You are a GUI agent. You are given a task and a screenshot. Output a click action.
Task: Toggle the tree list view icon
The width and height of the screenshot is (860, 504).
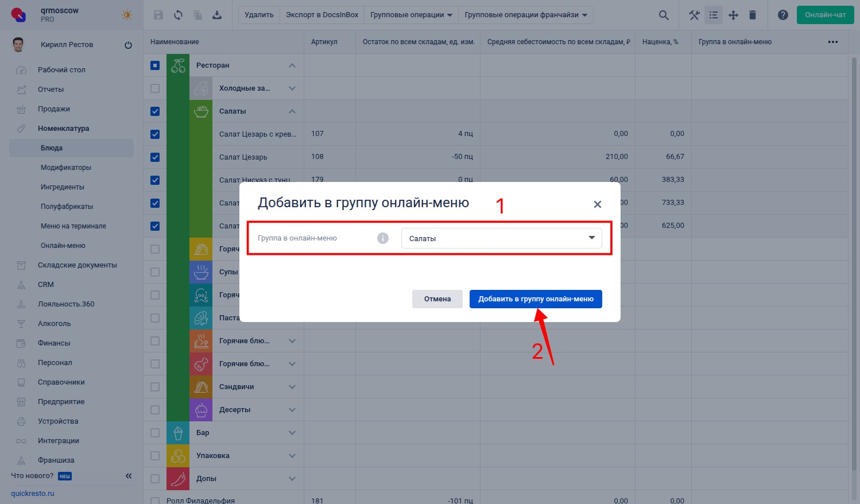coord(714,15)
